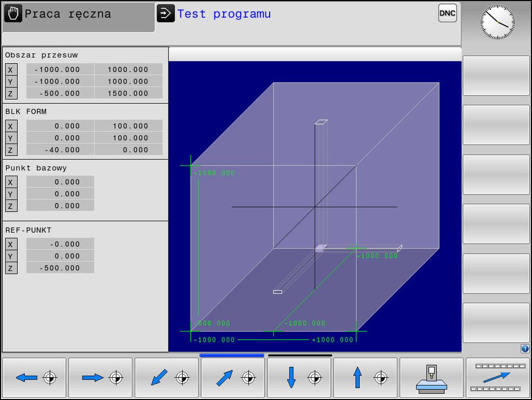Click the Obszar przesuw X maximum 1000.000 field
Screen dimensions: 532x400
coord(129,69)
